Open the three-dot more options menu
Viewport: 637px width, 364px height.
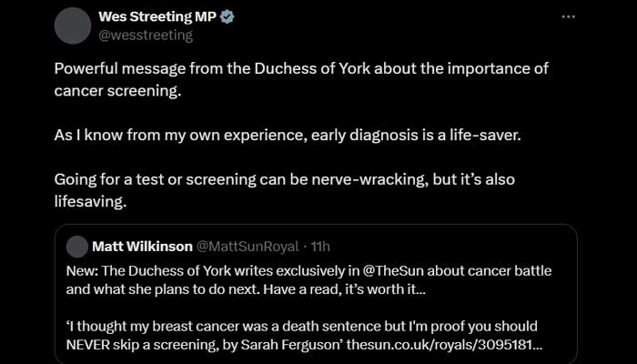(569, 16)
